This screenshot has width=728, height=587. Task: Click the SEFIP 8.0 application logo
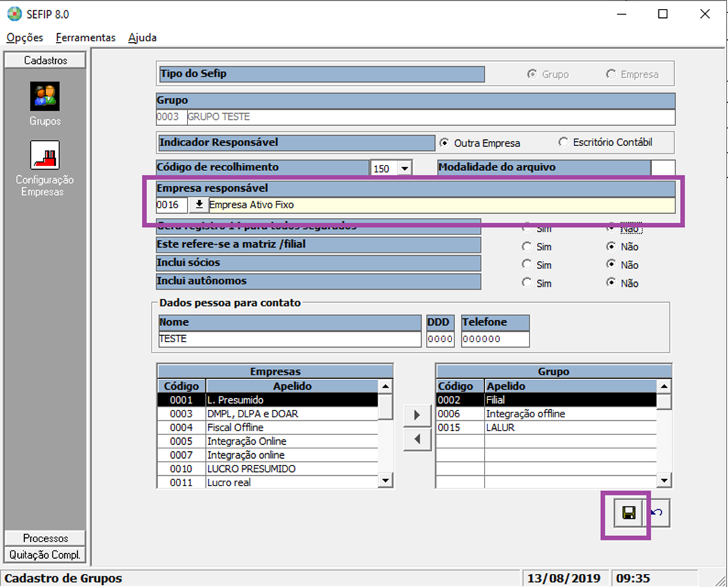(14, 14)
